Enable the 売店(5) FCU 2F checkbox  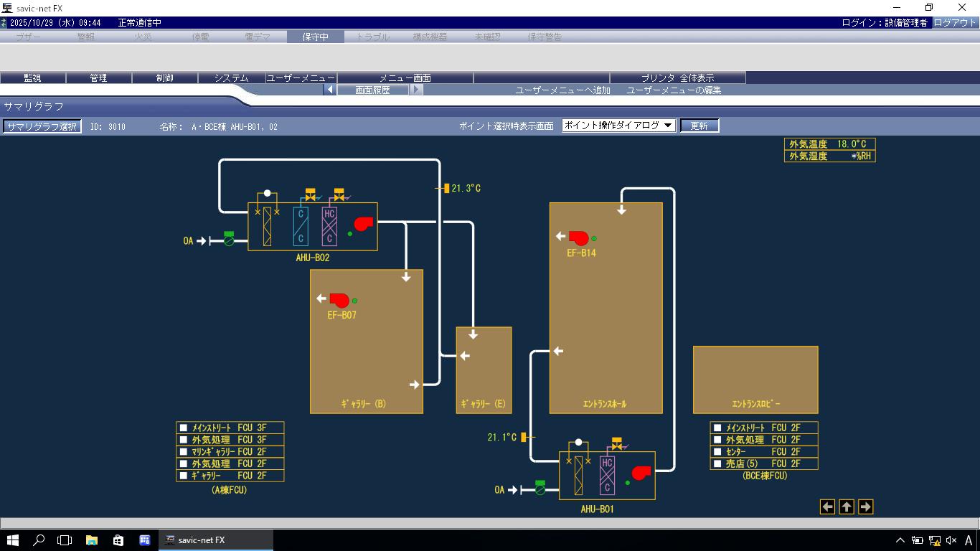tap(717, 464)
